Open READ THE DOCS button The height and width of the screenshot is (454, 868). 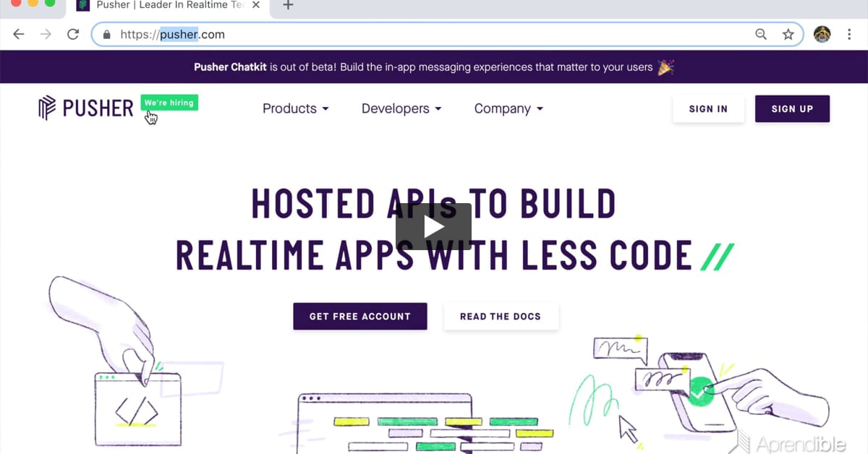tap(501, 316)
